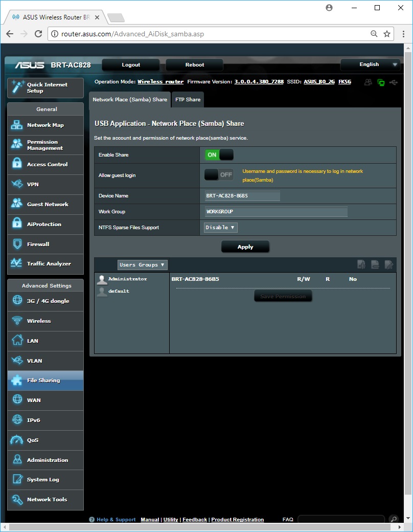This screenshot has height=532, width=413.
Task: Click the Chrome profile avatar icon
Action: coord(329,8)
